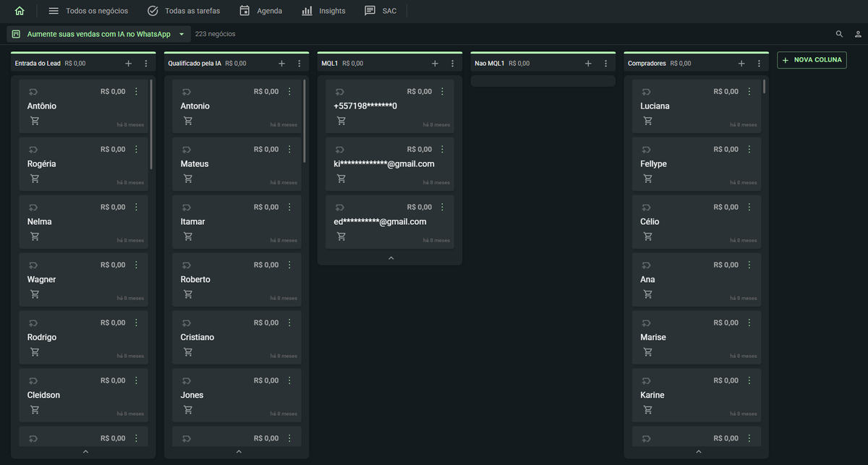868x465 pixels.
Task: Expand more cards in Entrada do Lead column
Action: coord(84,451)
